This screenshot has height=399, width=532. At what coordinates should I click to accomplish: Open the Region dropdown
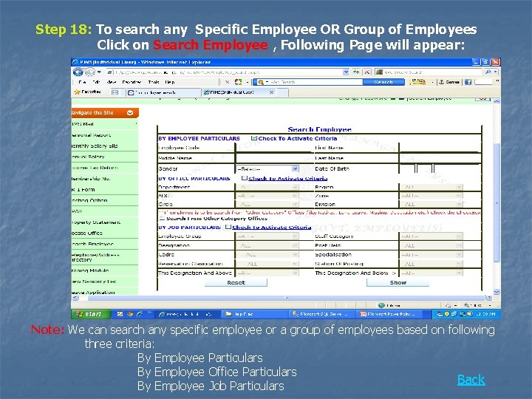point(432,187)
